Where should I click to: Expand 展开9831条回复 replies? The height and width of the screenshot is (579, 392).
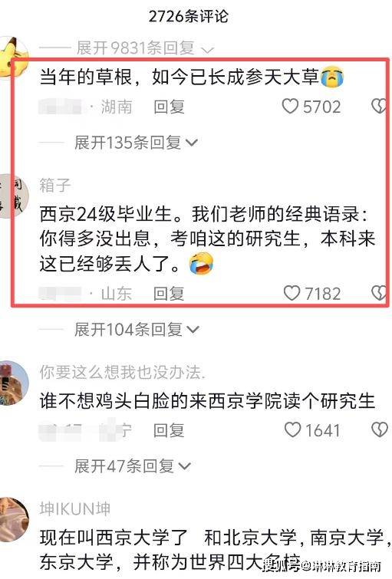145,48
